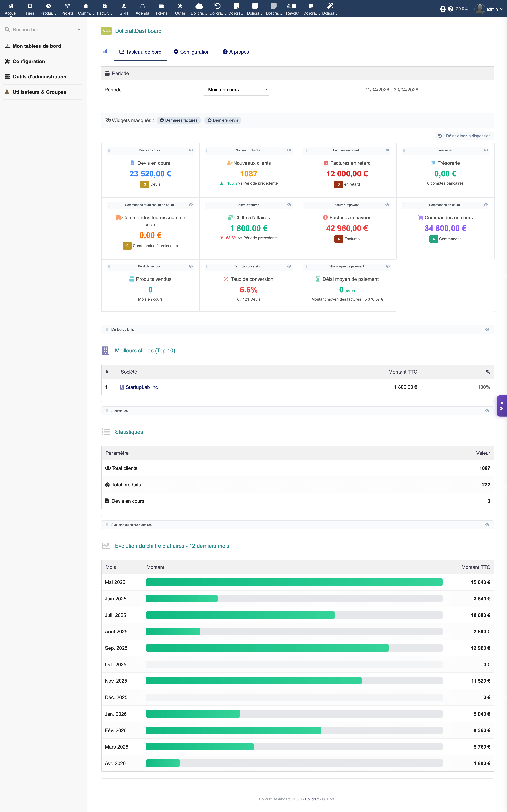
Task: Open the Tickets module icon
Action: click(161, 6)
